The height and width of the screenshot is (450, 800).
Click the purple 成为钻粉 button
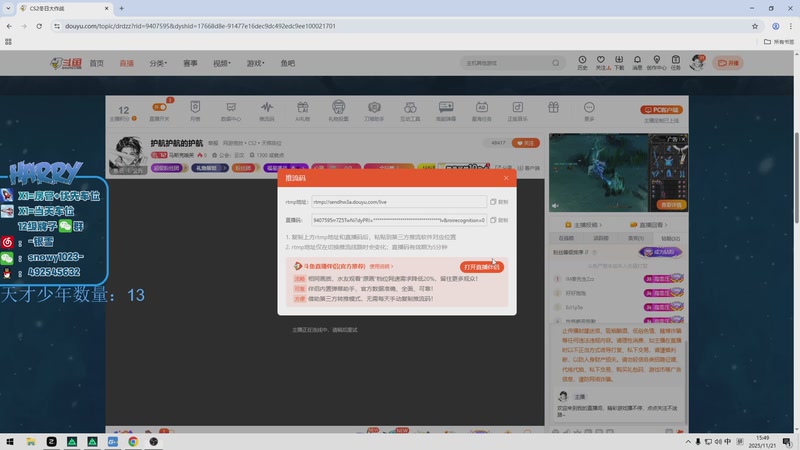[x=660, y=252]
